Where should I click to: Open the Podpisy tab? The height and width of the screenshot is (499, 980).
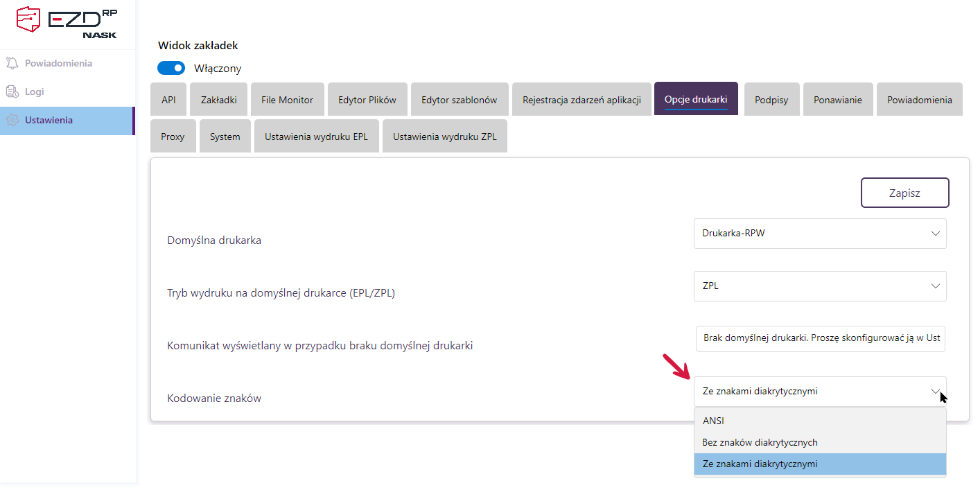point(771,100)
